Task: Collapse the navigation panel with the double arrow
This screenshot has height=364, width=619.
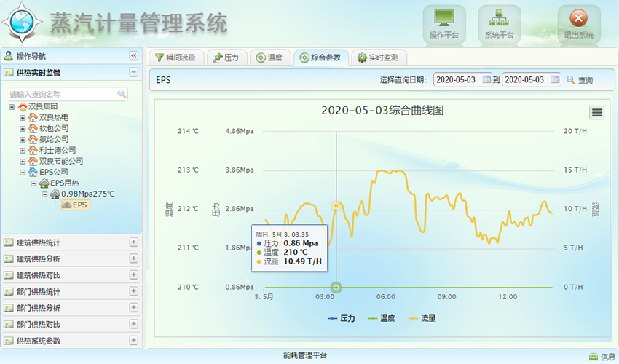Action: click(133, 56)
